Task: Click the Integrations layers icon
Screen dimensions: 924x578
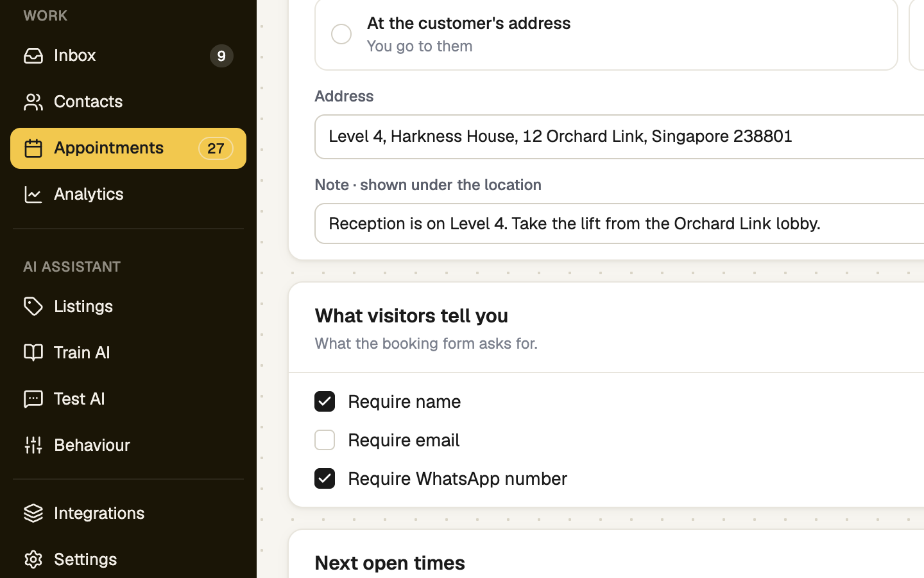Action: coord(33,513)
